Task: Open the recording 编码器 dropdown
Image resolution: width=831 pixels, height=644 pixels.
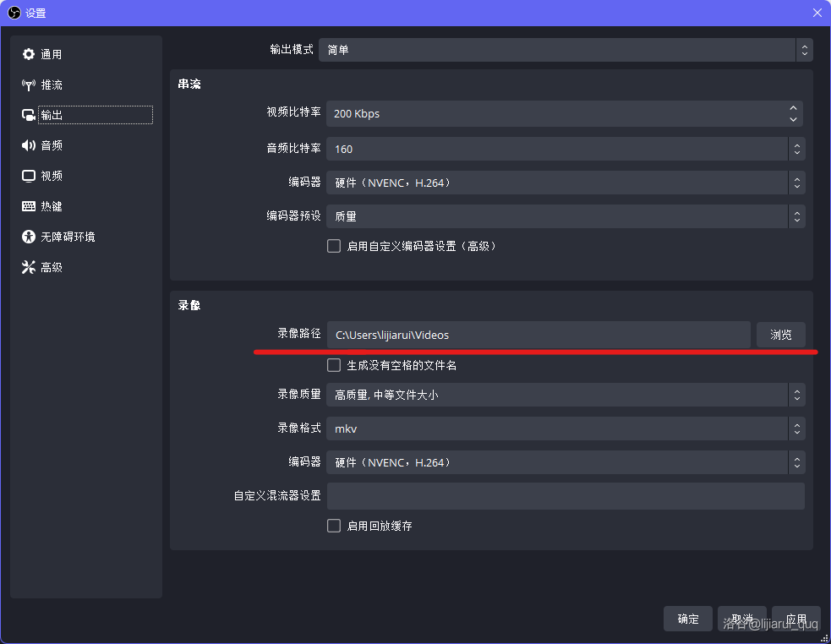Action: [566, 463]
